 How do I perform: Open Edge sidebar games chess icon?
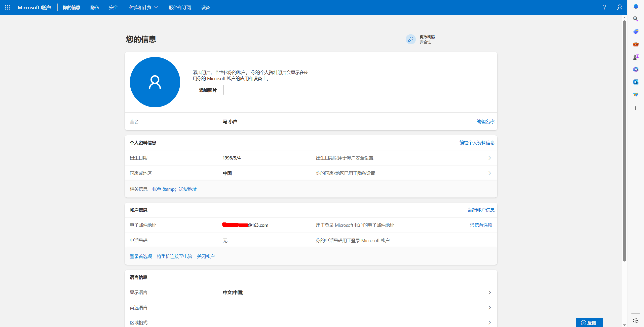[x=636, y=57]
